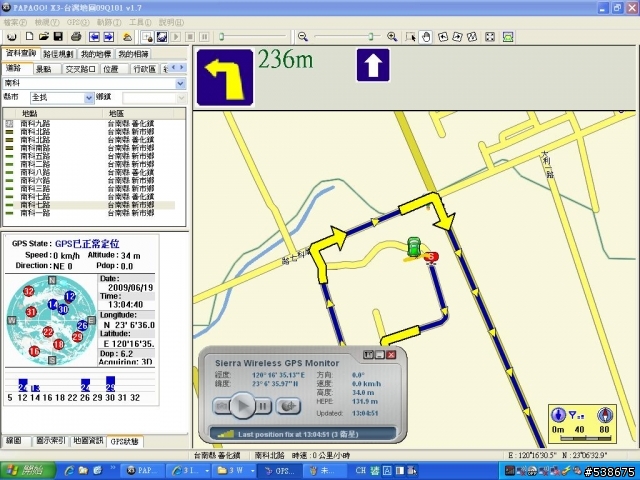Click the green 3D map view icon

pos(508,37)
